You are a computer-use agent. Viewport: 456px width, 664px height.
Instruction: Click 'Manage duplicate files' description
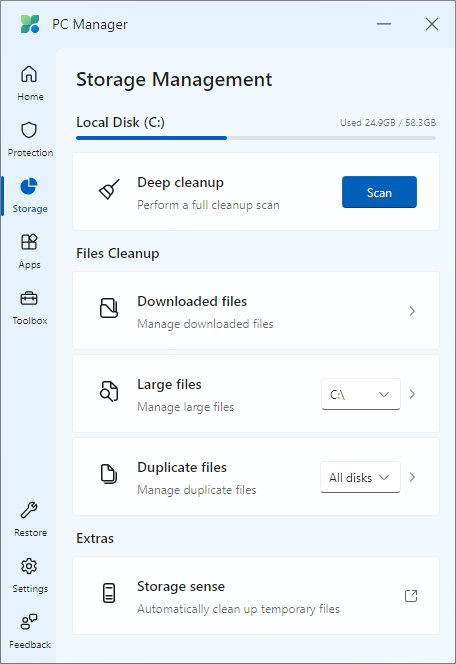coord(197,490)
